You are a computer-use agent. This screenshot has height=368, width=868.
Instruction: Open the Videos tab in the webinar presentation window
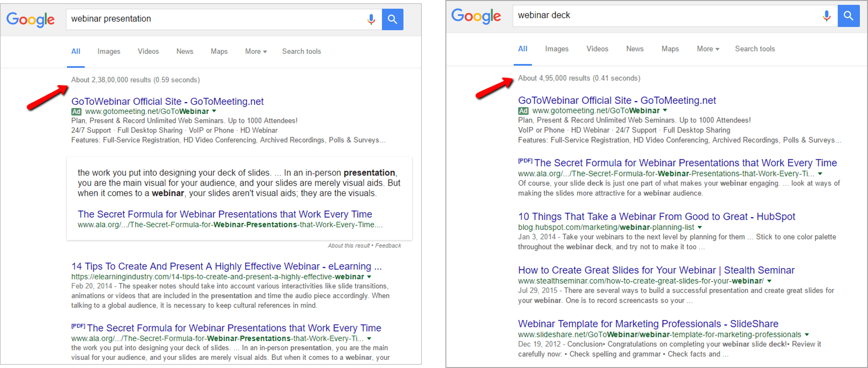[148, 51]
